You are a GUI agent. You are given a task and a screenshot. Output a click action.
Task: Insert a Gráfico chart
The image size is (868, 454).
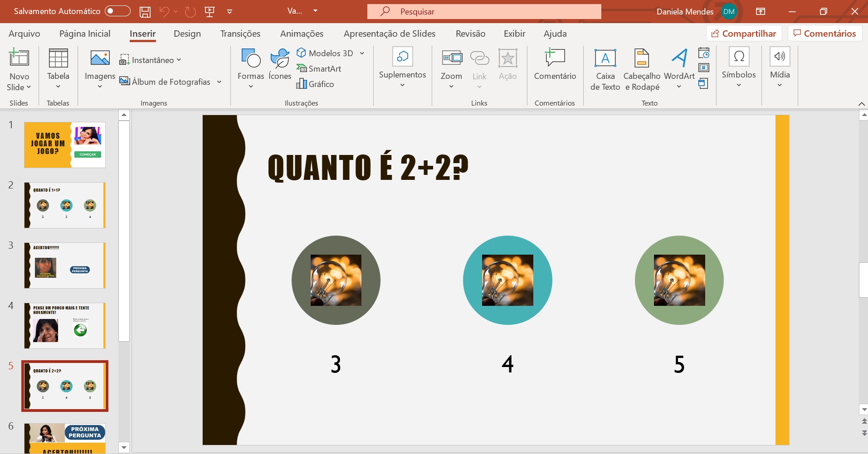pyautogui.click(x=315, y=84)
